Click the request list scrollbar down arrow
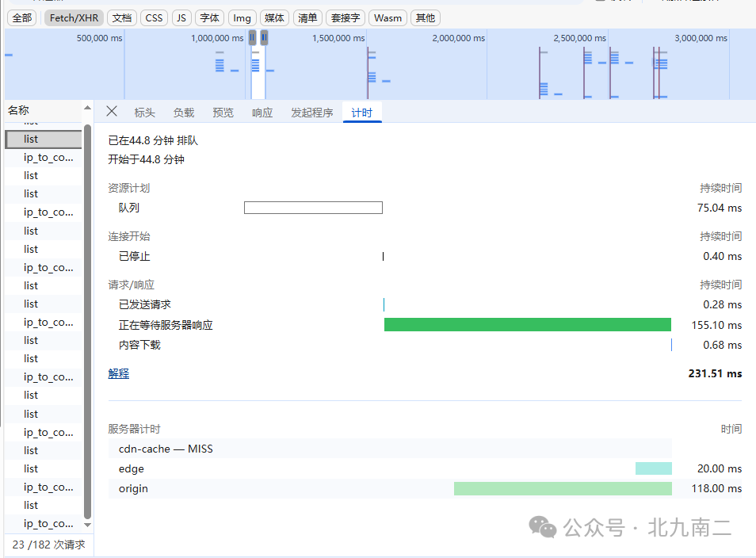Image resolution: width=756 pixels, height=558 pixels. pos(88,524)
